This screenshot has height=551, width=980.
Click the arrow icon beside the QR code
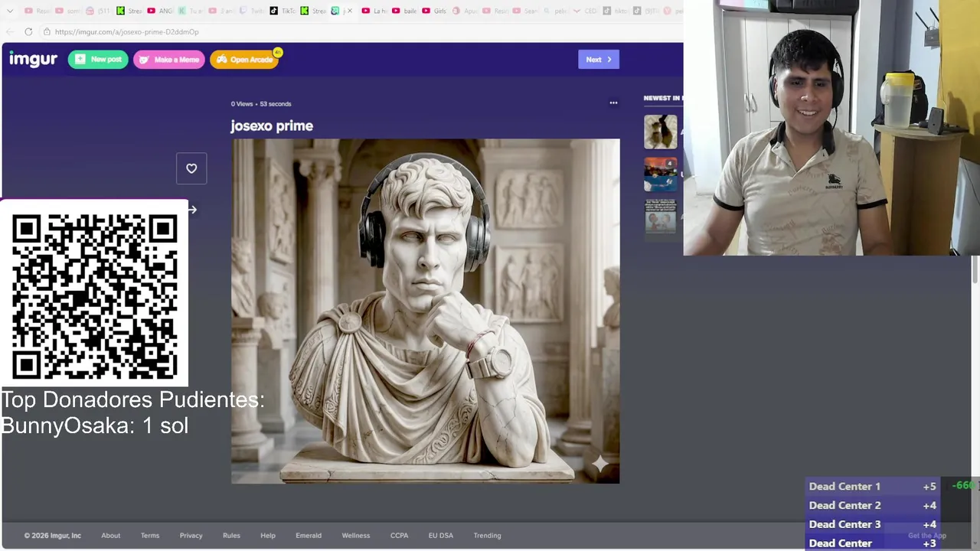coord(192,210)
